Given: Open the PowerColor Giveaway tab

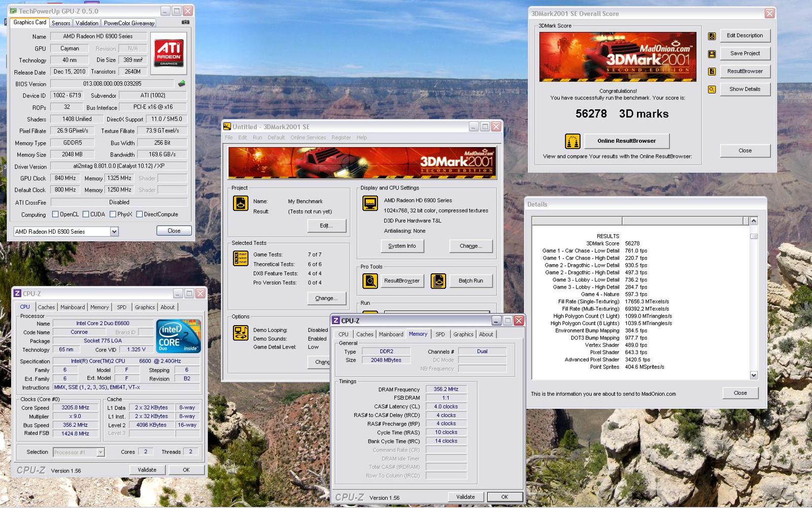Looking at the screenshot, I should click(x=129, y=23).
